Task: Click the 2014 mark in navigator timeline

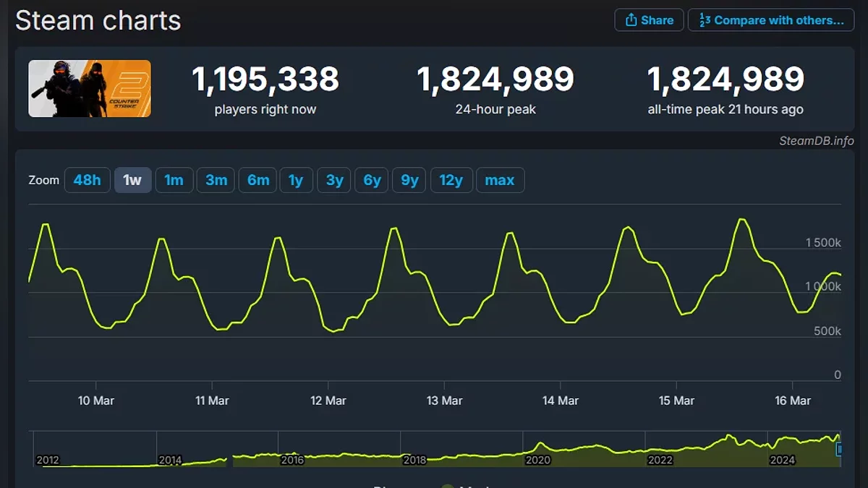Action: tap(170, 460)
